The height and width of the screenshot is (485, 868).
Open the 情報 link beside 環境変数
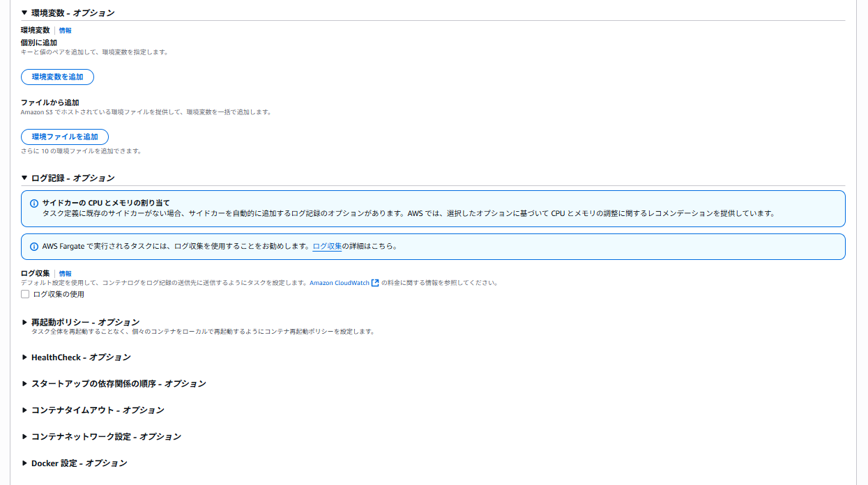click(65, 31)
